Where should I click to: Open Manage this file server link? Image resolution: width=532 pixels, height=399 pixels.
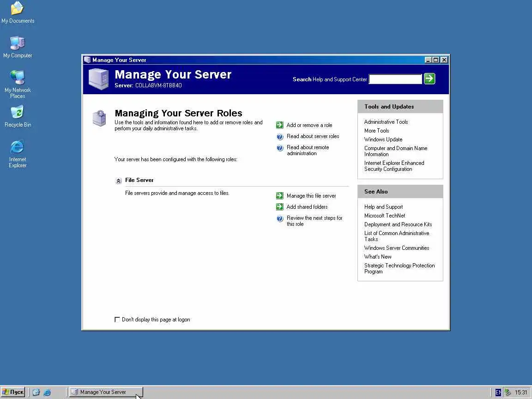click(311, 196)
